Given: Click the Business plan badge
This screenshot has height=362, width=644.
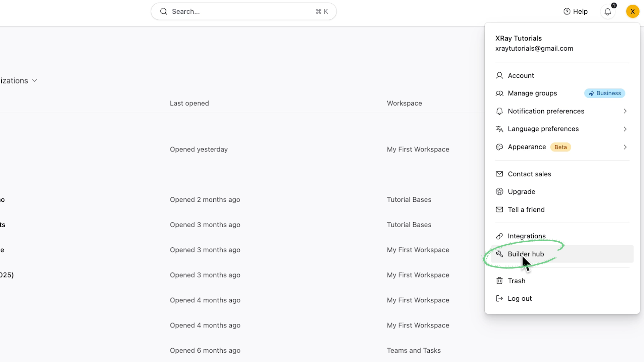Looking at the screenshot, I should (605, 93).
